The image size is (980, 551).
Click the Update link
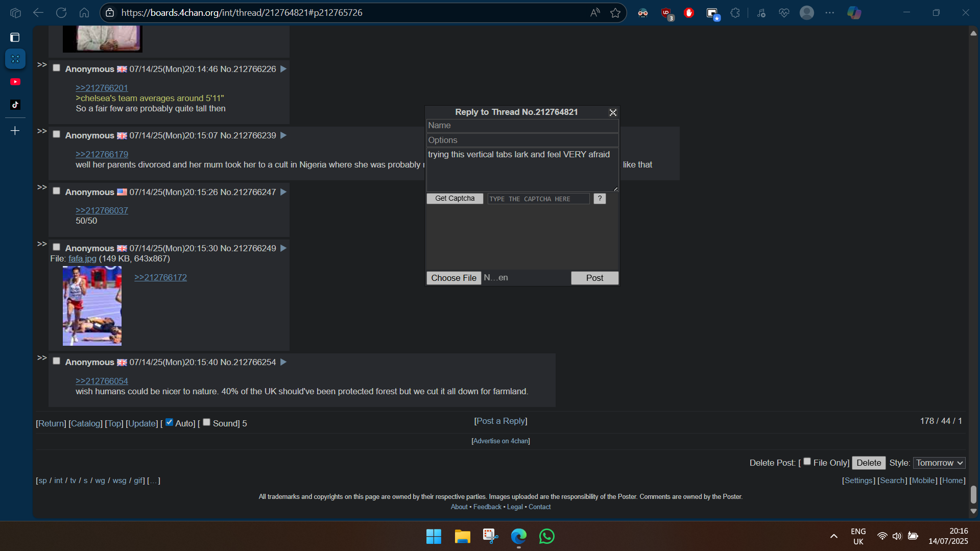point(142,423)
